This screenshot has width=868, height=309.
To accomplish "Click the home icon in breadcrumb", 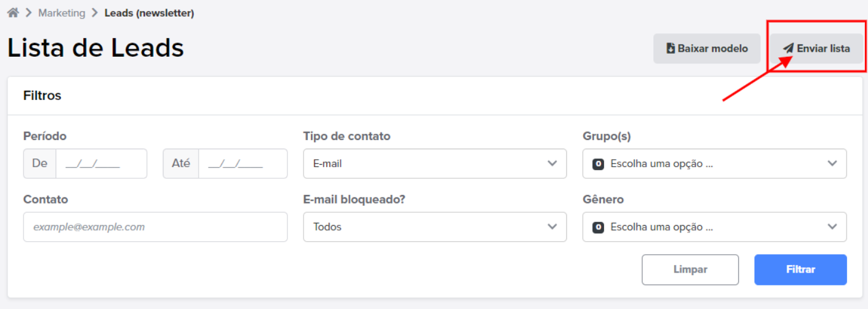I will tap(13, 13).
